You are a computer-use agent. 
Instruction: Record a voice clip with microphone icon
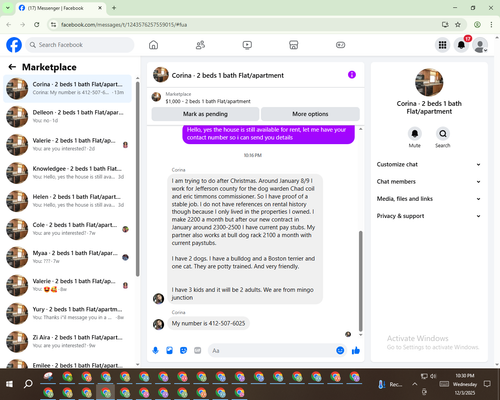[x=155, y=350]
